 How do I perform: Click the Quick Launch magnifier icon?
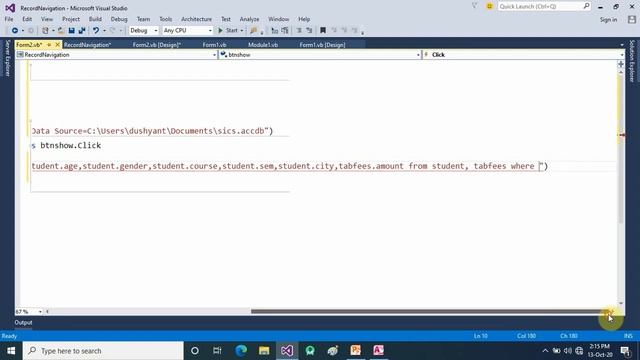tap(586, 6)
